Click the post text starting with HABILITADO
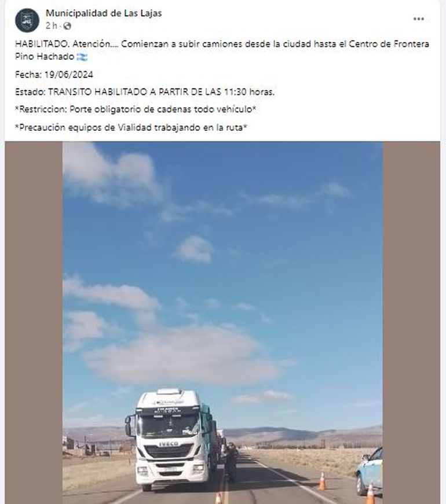Screen dimensions: 446x504 [222, 50]
